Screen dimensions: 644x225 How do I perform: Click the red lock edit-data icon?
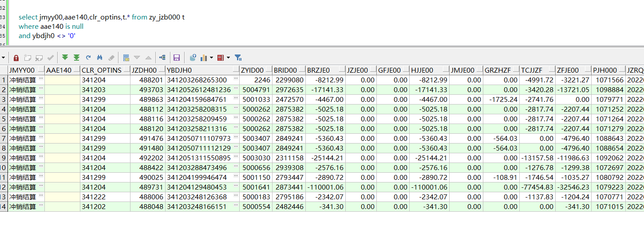tap(16, 58)
